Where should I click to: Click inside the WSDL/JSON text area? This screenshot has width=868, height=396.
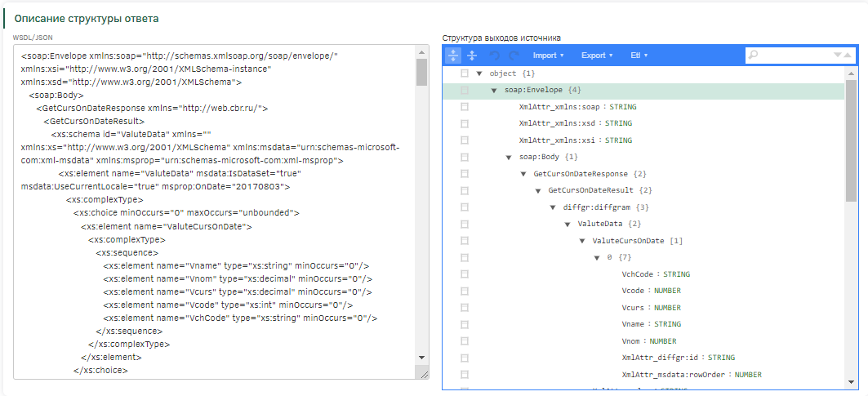point(215,212)
